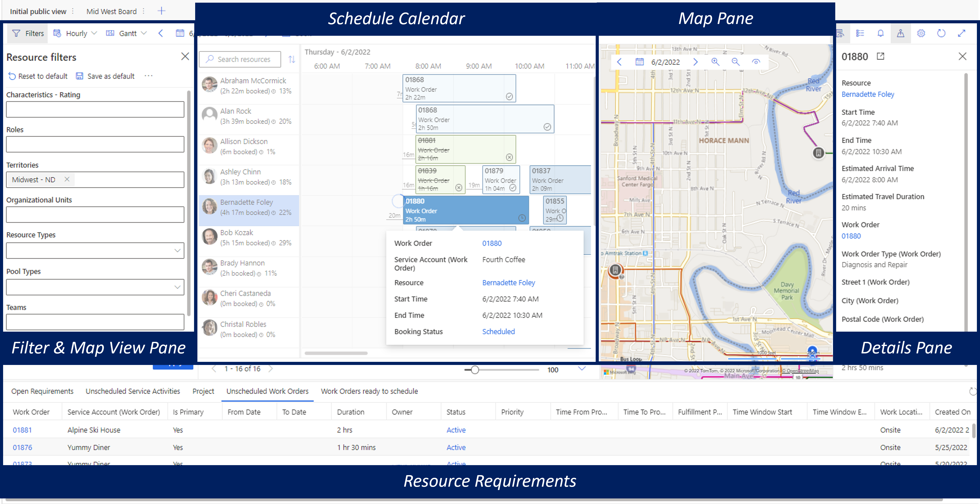Go to next day on map pane
Screen dimensions: 980x504
[x=695, y=62]
